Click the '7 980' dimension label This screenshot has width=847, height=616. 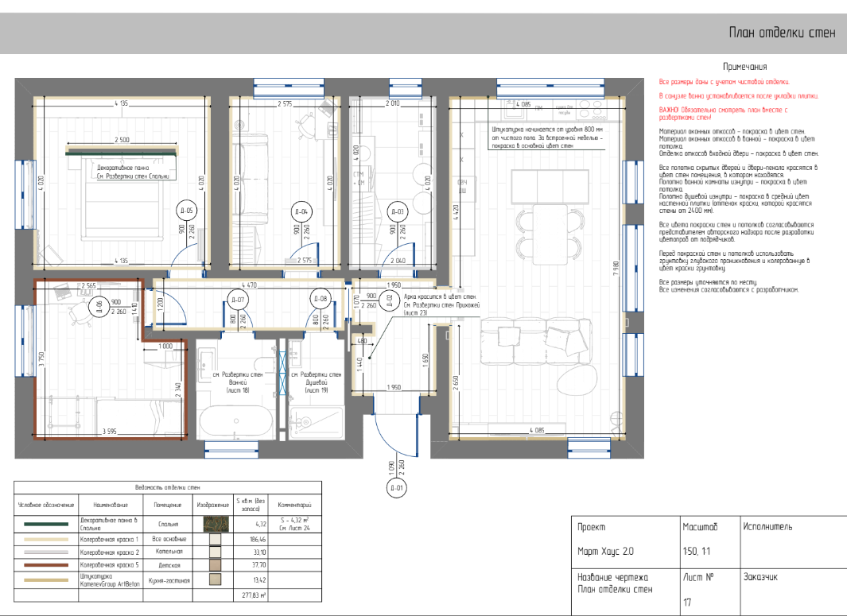pyautogui.click(x=616, y=269)
